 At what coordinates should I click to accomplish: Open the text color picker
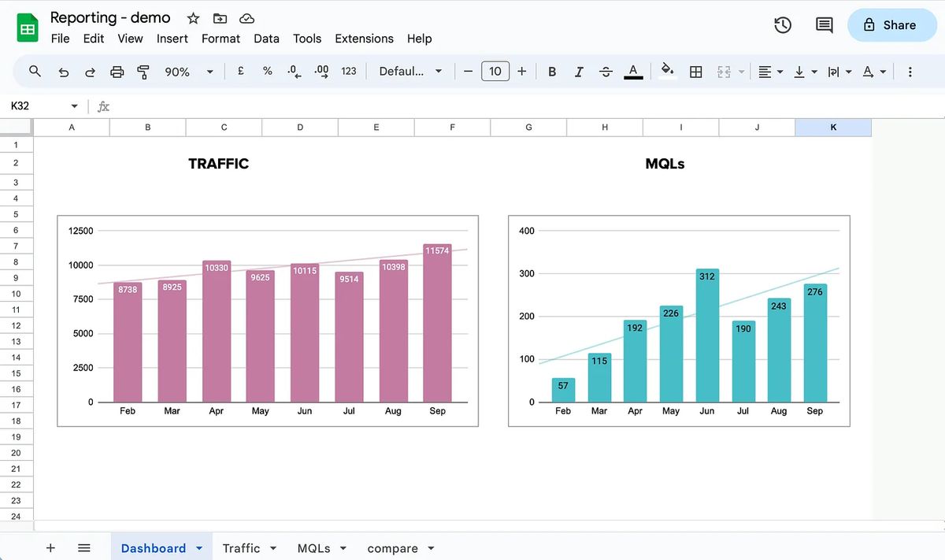(x=633, y=71)
